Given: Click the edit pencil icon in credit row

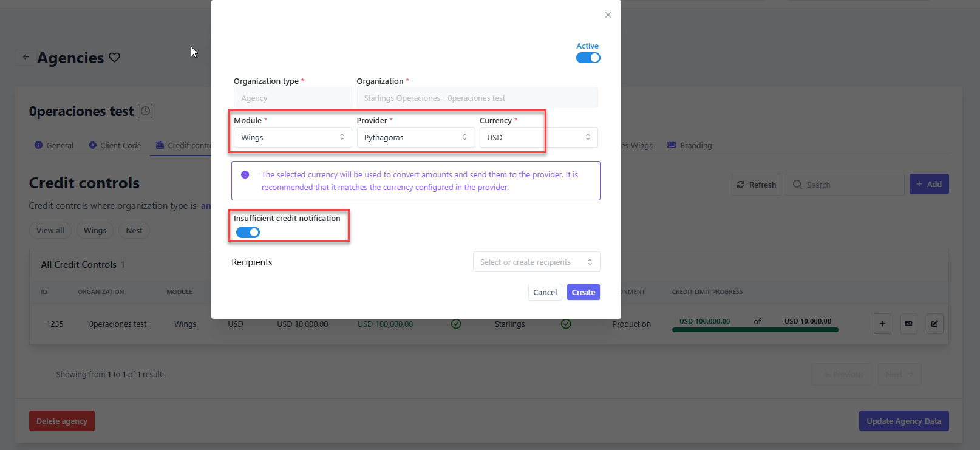Looking at the screenshot, I should coord(934,324).
